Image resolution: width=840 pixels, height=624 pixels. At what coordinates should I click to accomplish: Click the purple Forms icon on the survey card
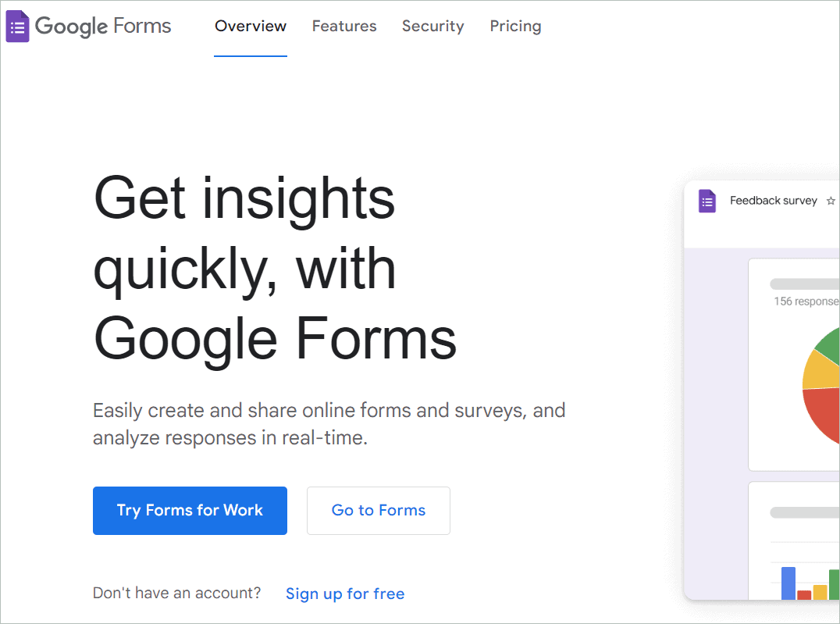click(x=707, y=201)
